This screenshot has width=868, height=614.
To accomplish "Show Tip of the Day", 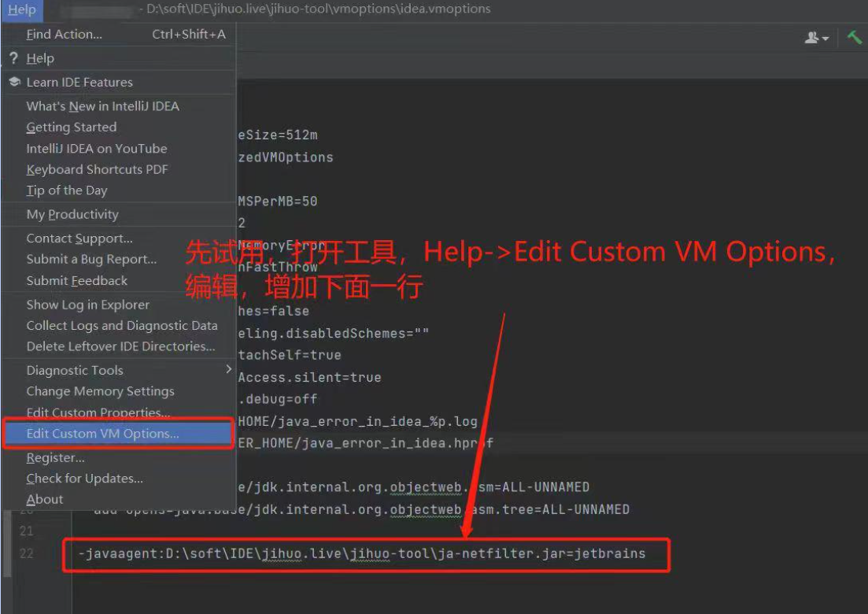I will coord(66,190).
